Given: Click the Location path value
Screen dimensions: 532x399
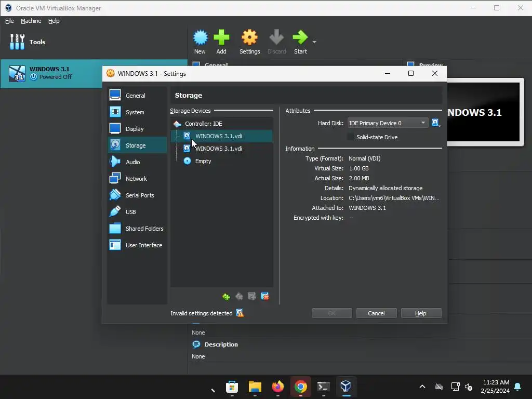Looking at the screenshot, I should point(394,198).
